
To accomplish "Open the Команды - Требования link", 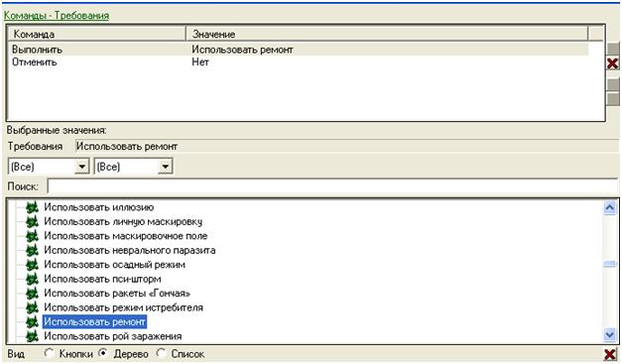I will [x=57, y=16].
